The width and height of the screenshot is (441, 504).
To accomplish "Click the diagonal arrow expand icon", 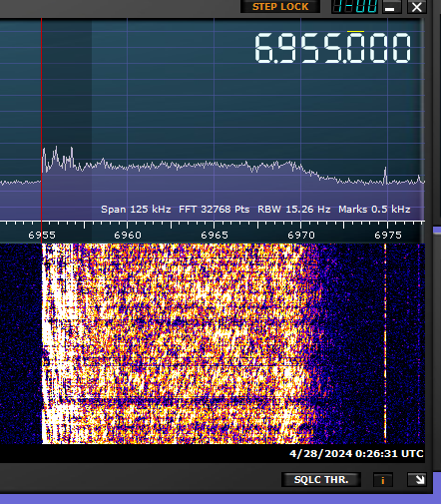I will pos(417,480).
